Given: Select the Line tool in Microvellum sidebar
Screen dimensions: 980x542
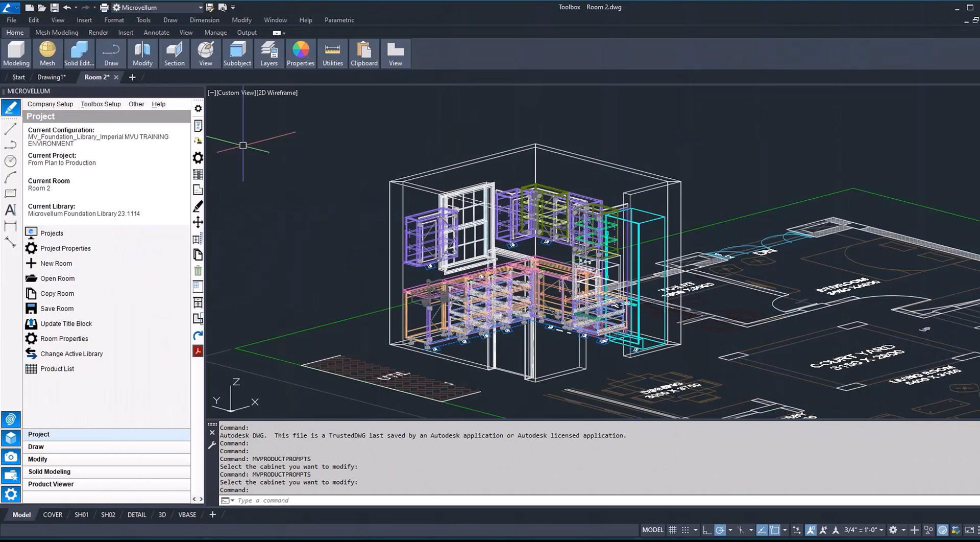Looking at the screenshot, I should pyautogui.click(x=10, y=129).
